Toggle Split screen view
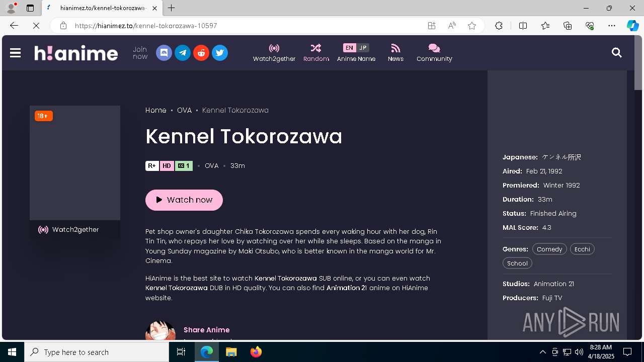Image resolution: width=644 pixels, height=362 pixels. [523, 26]
